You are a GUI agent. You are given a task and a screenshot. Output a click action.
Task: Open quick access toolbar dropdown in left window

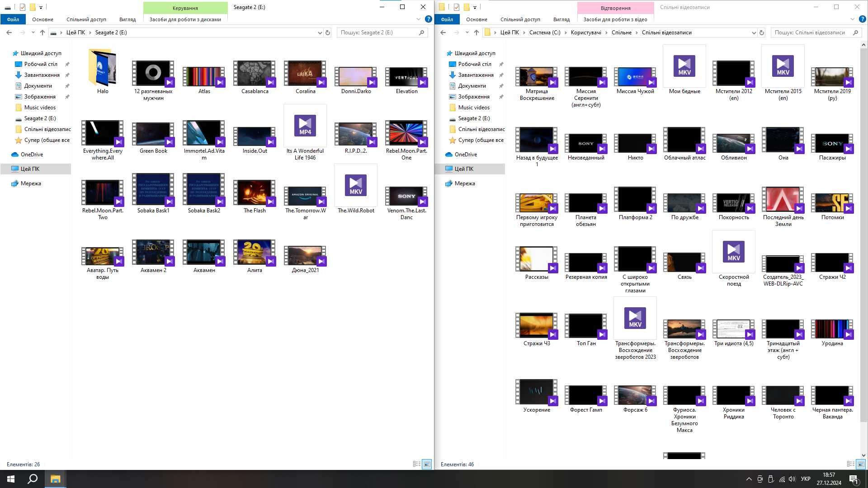tap(41, 7)
